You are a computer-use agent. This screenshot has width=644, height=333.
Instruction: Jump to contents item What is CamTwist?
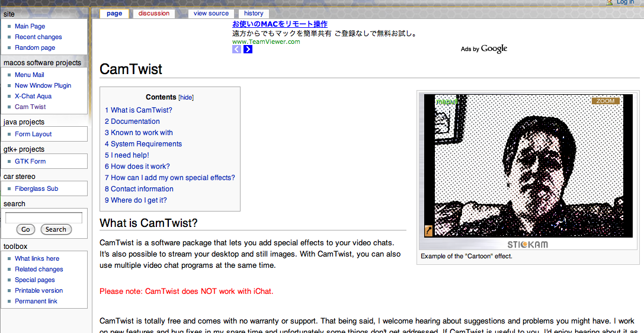[x=139, y=110]
